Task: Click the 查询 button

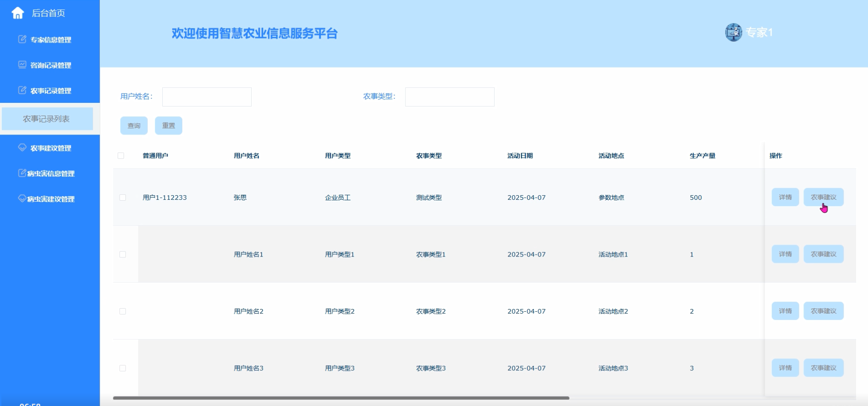Action: tap(134, 126)
